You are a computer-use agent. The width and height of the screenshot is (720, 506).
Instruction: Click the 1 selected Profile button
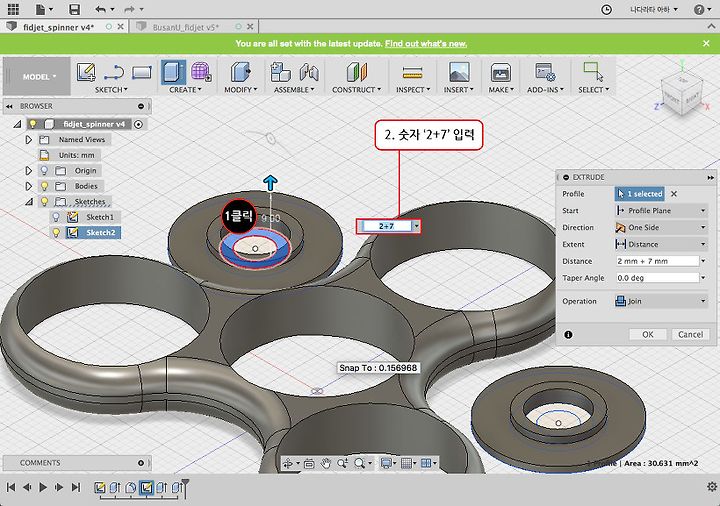[639, 194]
